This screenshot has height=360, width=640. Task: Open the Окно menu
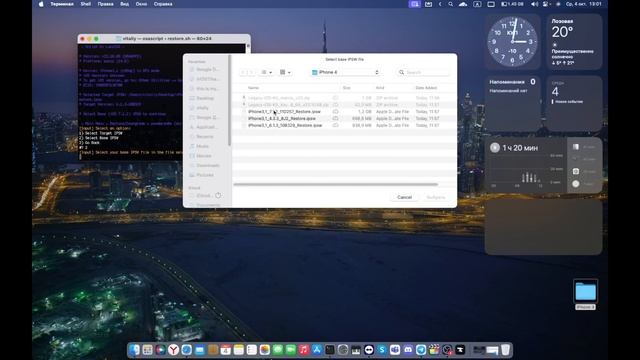point(141,4)
